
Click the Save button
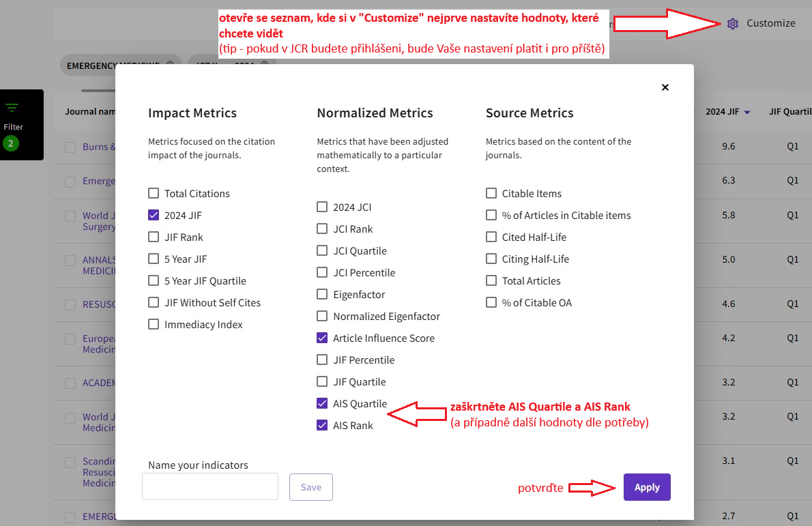coord(311,487)
